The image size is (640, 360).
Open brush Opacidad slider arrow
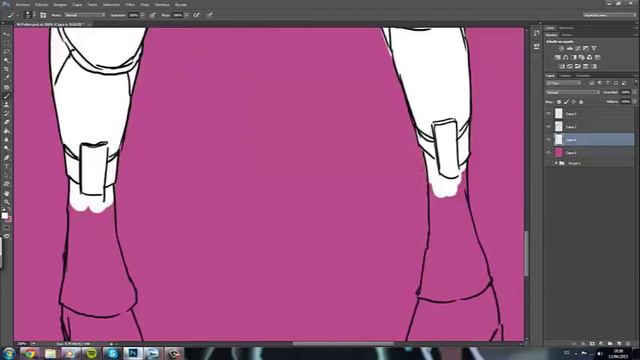[x=142, y=15]
